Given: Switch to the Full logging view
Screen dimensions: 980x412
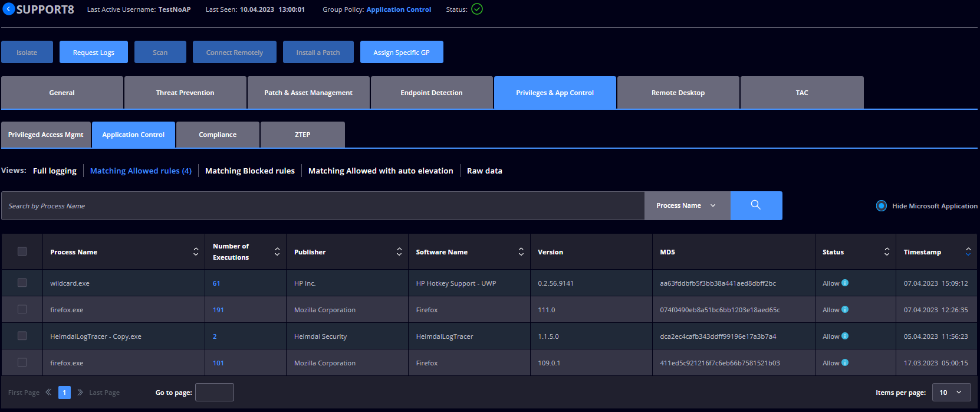Looking at the screenshot, I should (x=55, y=171).
